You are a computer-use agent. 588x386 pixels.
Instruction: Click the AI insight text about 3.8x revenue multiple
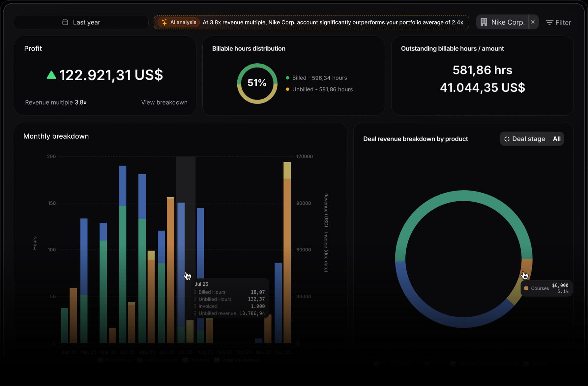pos(333,22)
